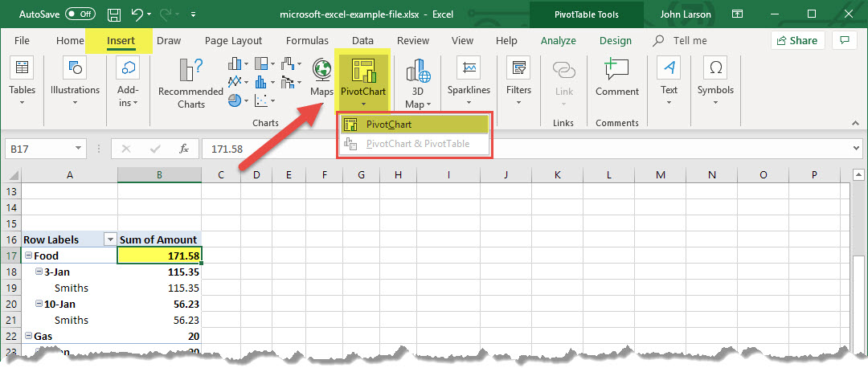Click the Illustrations icon
This screenshot has height=368, width=868.
pos(75,69)
